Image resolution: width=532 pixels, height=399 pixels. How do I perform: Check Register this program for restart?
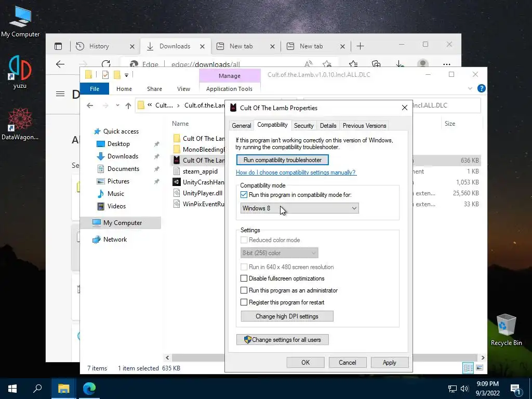coord(244,302)
